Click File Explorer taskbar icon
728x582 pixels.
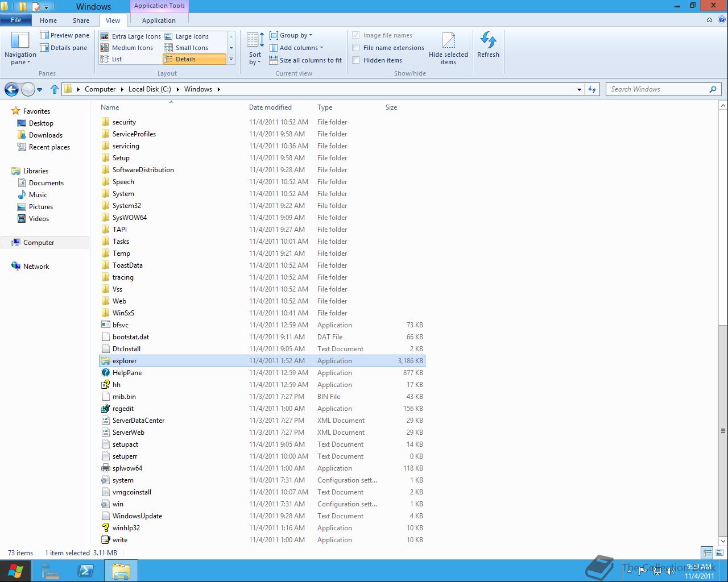pyautogui.click(x=121, y=571)
